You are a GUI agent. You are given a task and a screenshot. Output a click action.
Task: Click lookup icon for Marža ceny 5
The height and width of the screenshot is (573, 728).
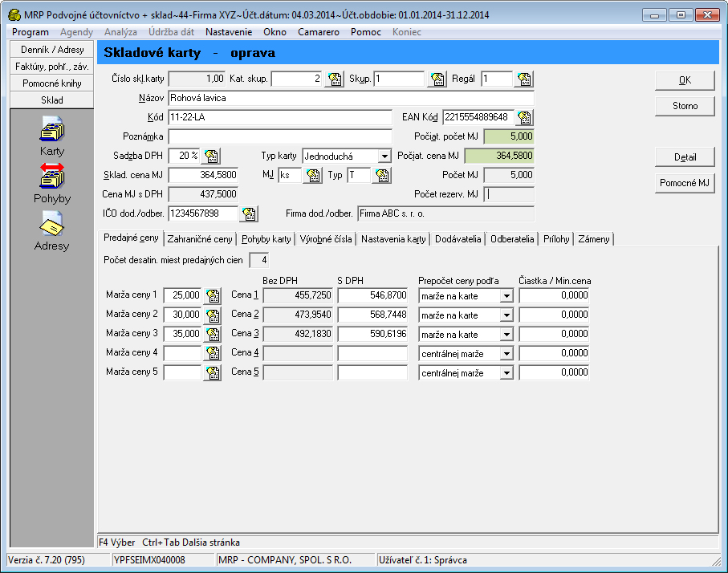click(x=213, y=372)
